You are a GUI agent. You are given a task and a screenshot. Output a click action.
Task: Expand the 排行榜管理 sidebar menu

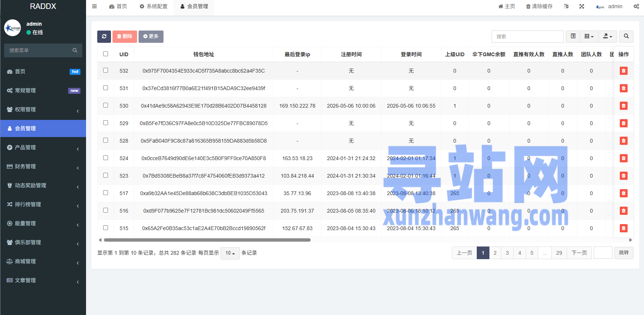click(x=43, y=204)
